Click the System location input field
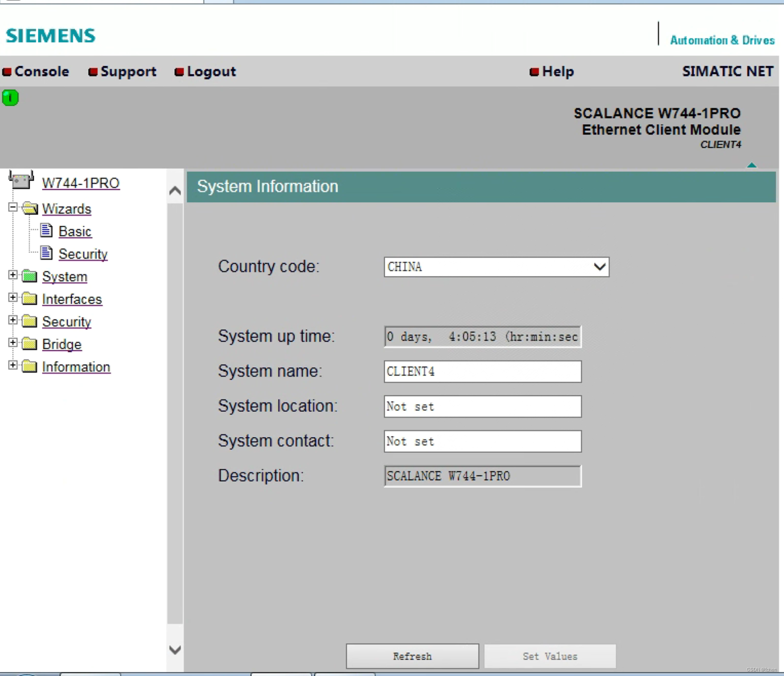The height and width of the screenshot is (676, 784). [x=483, y=406]
